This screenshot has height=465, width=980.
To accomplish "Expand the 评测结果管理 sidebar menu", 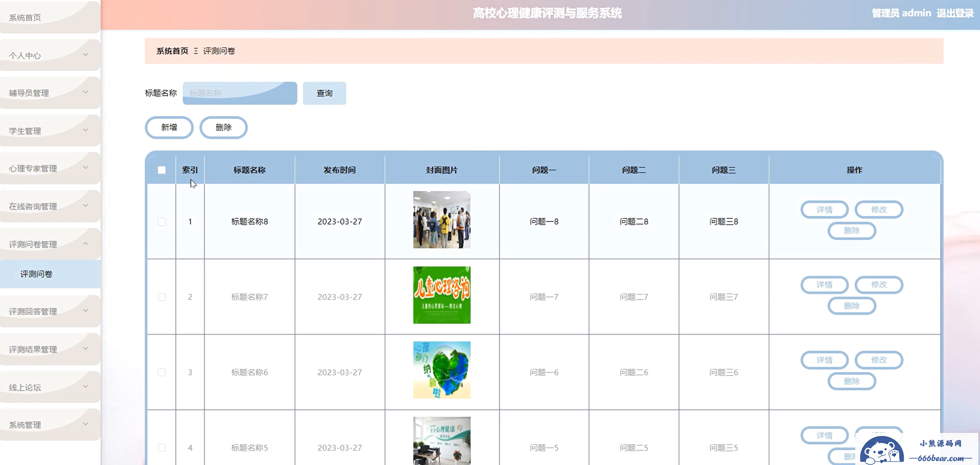I will point(50,349).
